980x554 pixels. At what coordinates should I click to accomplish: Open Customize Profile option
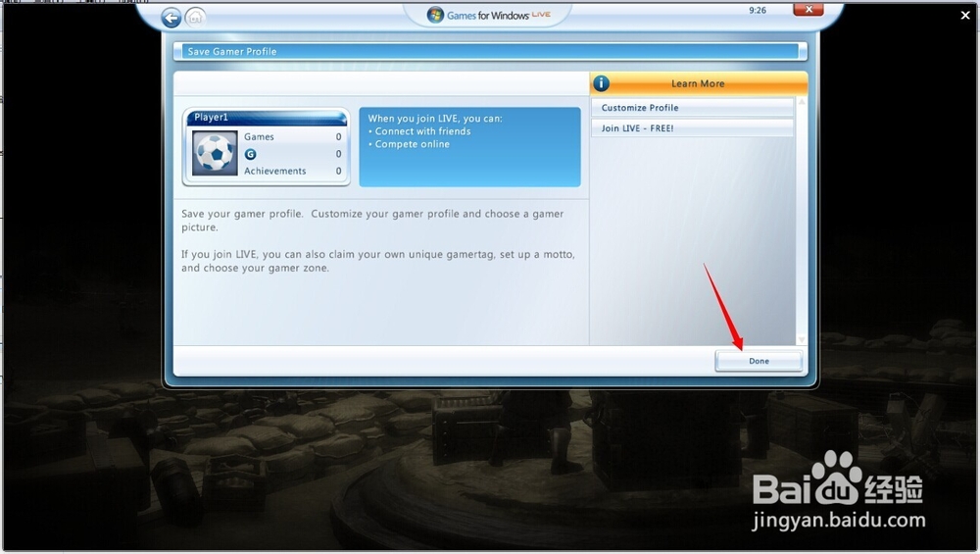pos(693,108)
